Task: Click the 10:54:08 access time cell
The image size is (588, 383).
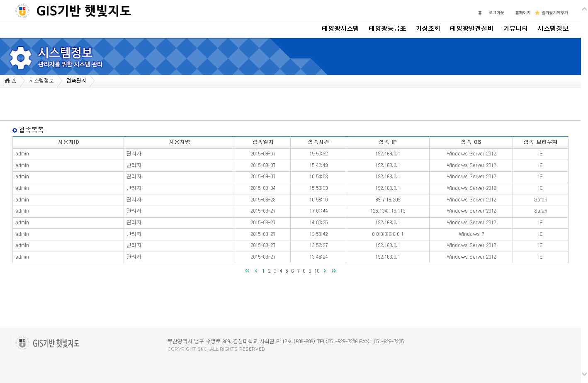Action: 318,177
